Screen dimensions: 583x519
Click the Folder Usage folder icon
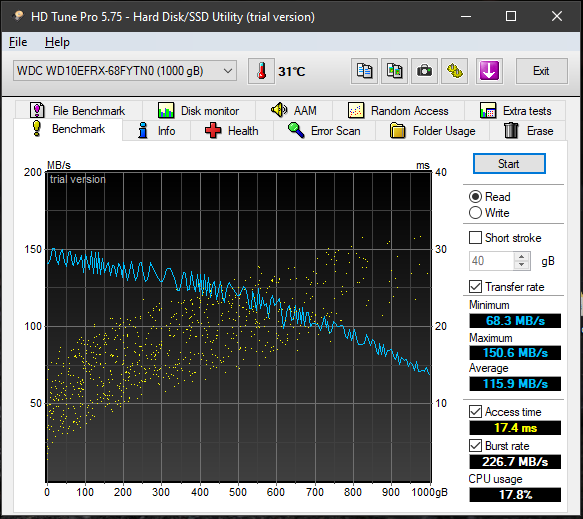tap(397, 130)
